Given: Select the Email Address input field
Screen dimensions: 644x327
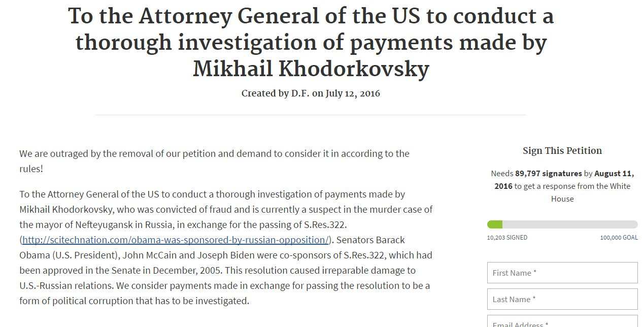Looking at the screenshot, I should coord(562,323).
